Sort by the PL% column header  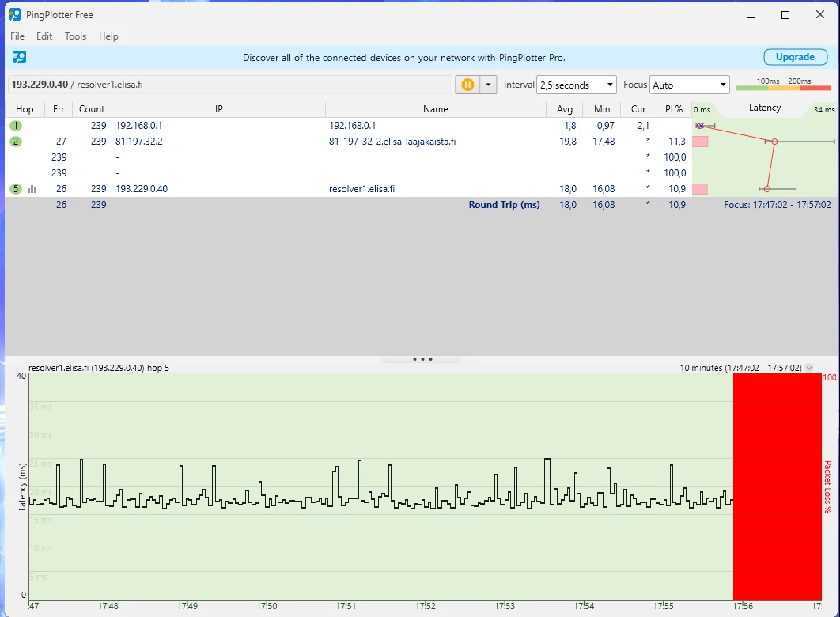pyautogui.click(x=674, y=109)
